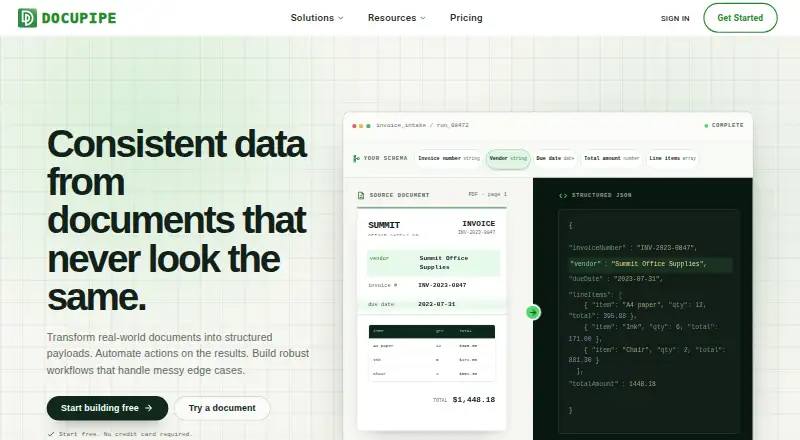This screenshot has height=440, width=800.
Task: Select the Invoice number schema chip
Action: tap(449, 158)
